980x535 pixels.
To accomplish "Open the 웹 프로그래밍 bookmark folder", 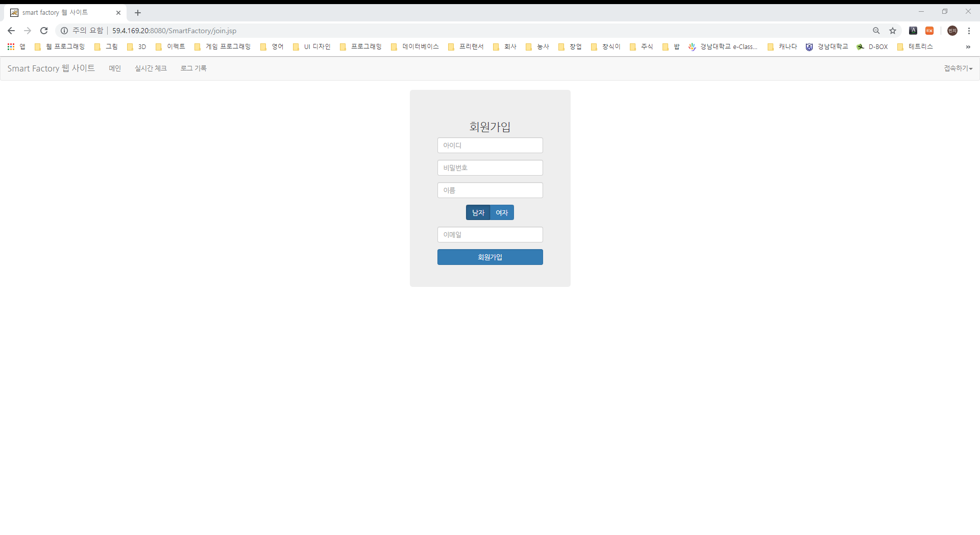I will 60,46.
